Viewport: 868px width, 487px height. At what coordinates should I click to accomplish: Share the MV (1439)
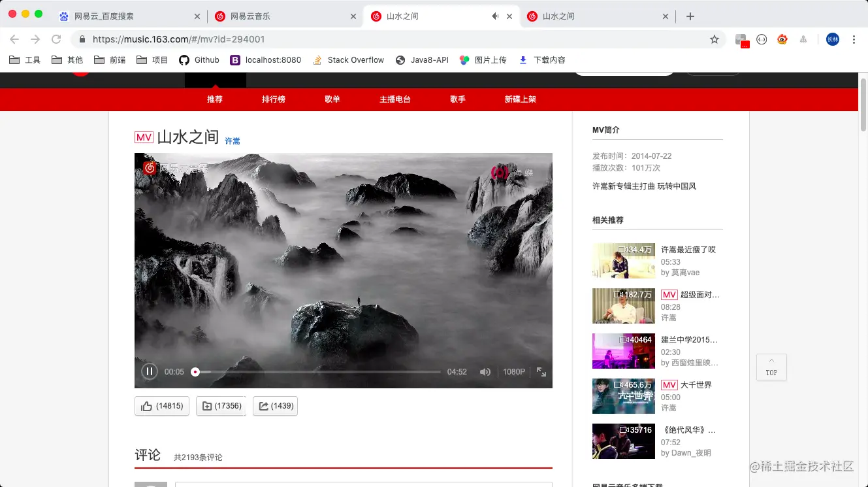click(x=275, y=406)
